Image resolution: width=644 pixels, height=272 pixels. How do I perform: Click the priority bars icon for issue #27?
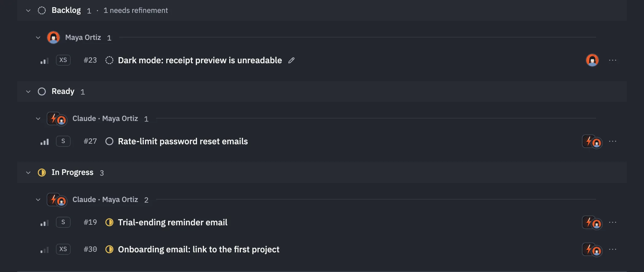[x=45, y=142]
